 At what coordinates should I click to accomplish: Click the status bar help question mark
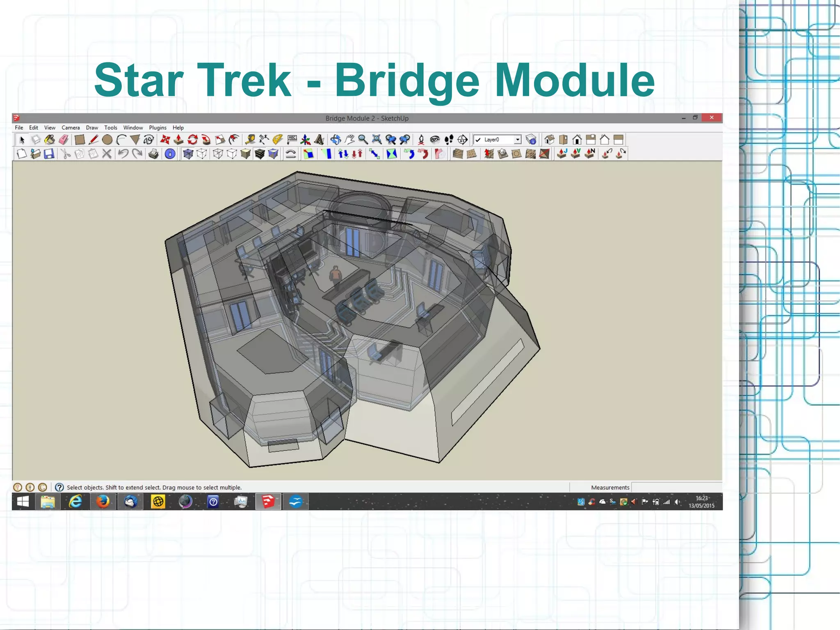click(59, 487)
